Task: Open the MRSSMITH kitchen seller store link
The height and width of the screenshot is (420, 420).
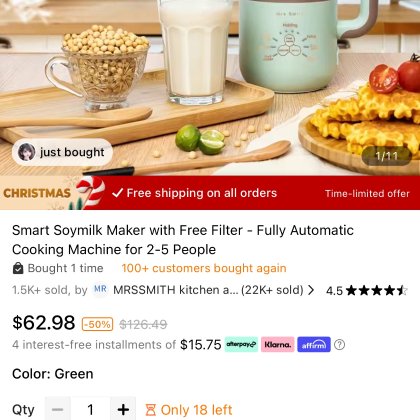Action: point(208,290)
